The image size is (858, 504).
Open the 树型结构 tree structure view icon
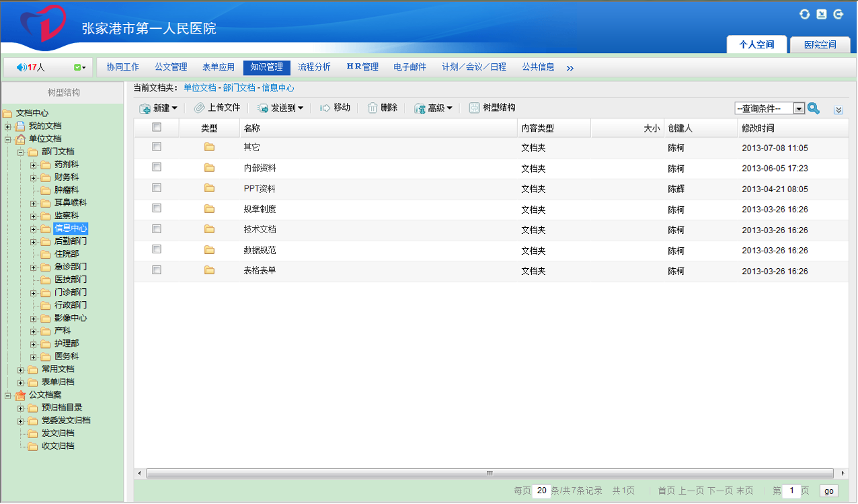click(474, 108)
